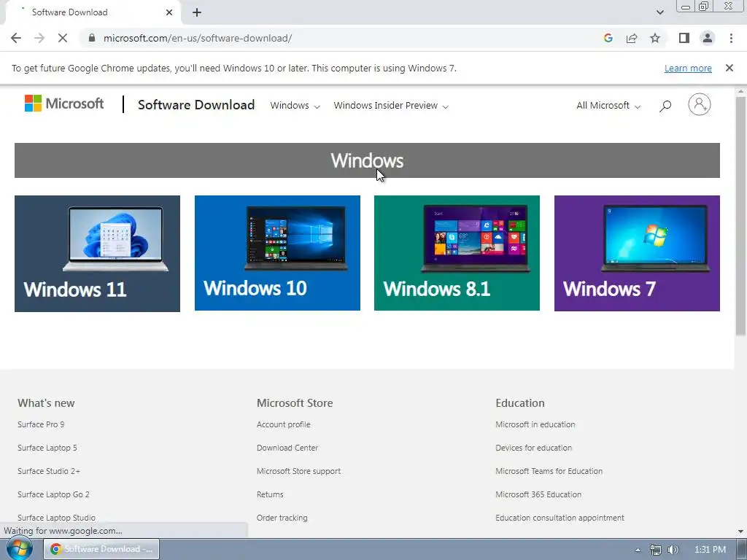Viewport: 747px width, 560px height.
Task: Click the Show desktop strip on taskbar
Action: pyautogui.click(x=742, y=549)
